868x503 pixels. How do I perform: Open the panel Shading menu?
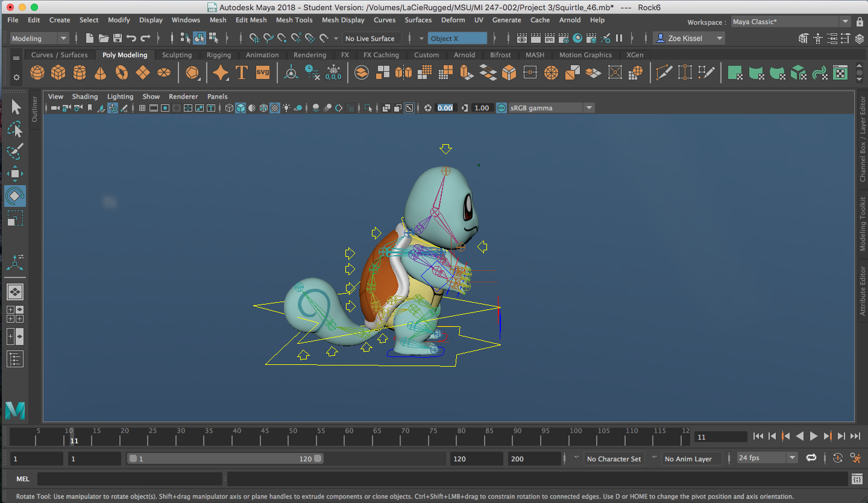[x=85, y=96]
